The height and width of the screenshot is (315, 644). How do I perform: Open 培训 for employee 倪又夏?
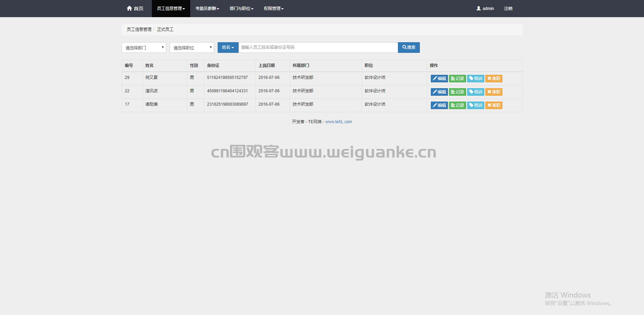475,79
